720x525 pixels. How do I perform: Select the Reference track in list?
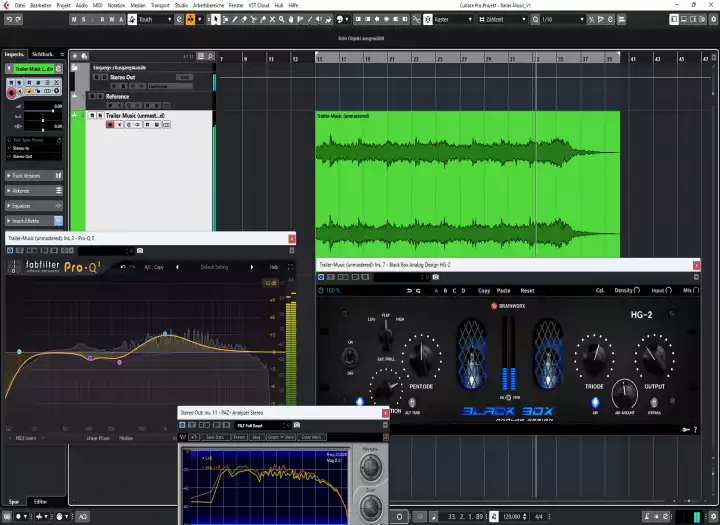coord(118,96)
